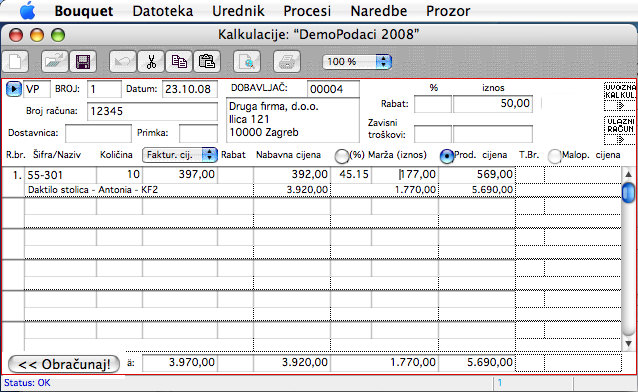Open print preview magnifier icon
The width and height of the screenshot is (638, 392).
(247, 62)
